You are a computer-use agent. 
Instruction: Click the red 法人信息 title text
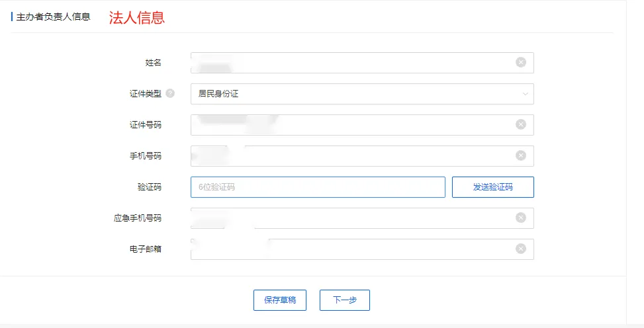click(x=136, y=17)
